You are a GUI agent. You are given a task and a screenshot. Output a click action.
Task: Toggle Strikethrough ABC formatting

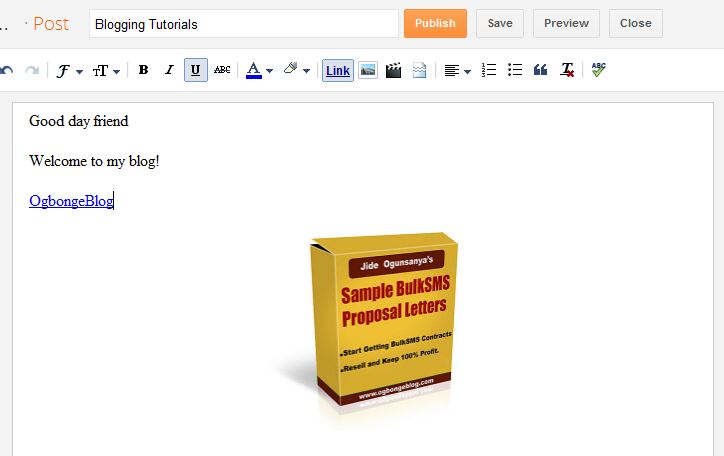point(222,70)
